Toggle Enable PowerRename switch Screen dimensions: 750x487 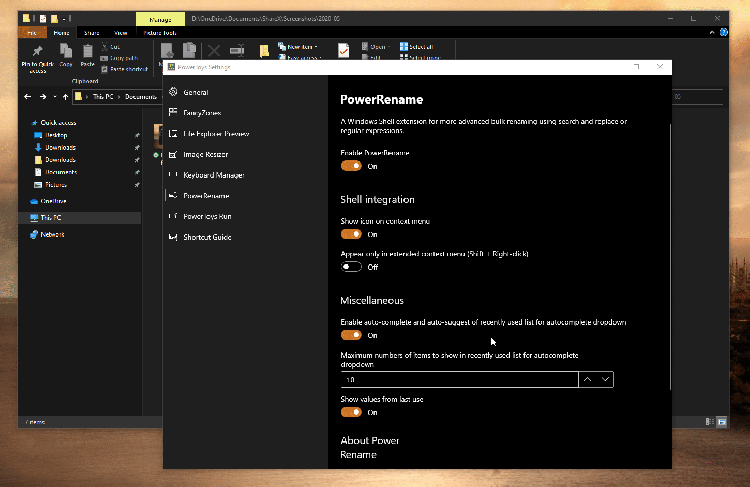(351, 166)
